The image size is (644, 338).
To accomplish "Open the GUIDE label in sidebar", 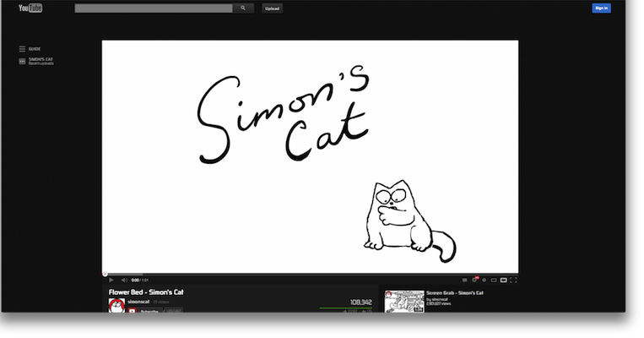I will (x=35, y=49).
